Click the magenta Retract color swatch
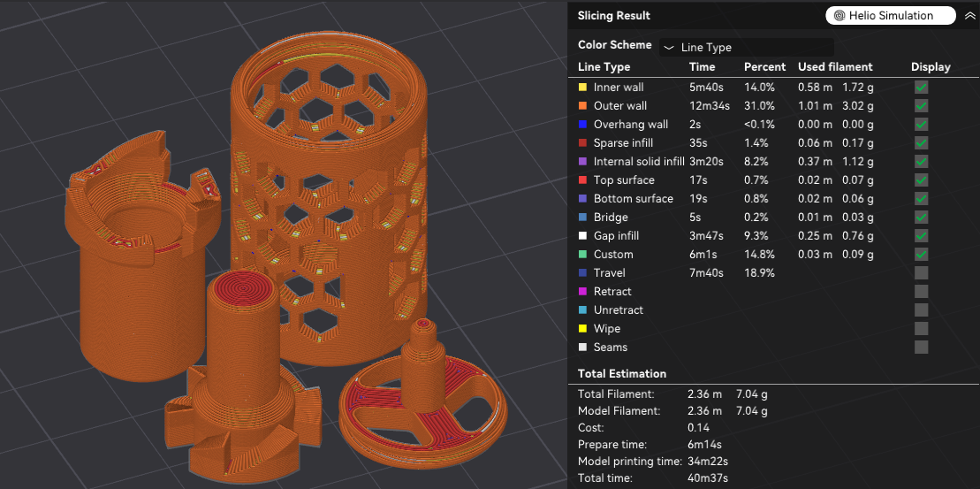Image resolution: width=980 pixels, height=489 pixels. 582,292
